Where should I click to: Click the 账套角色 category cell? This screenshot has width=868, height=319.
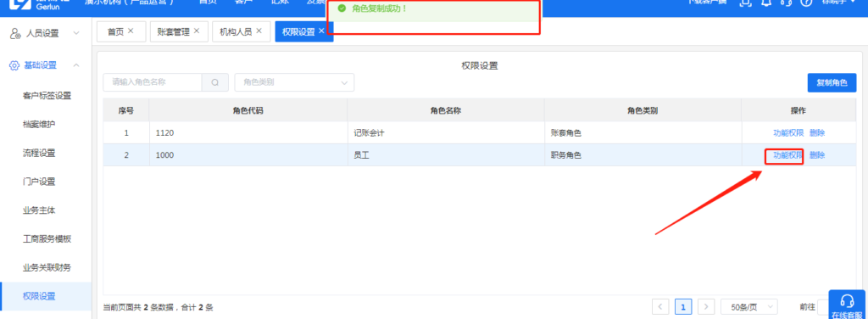(x=643, y=133)
